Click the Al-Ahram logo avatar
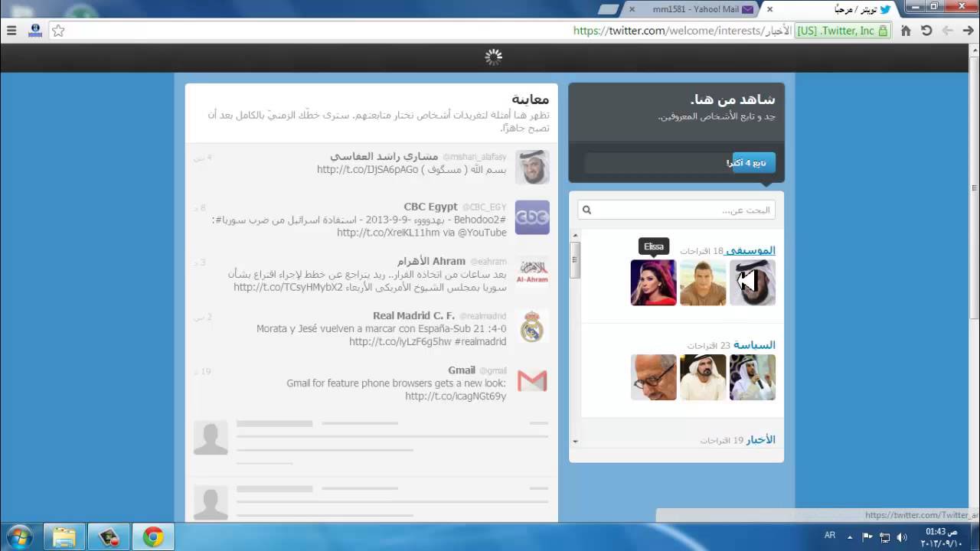 [x=532, y=272]
